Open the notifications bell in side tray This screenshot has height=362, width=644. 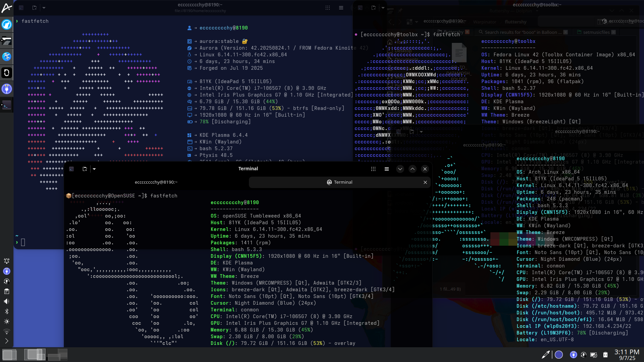pos(7,261)
